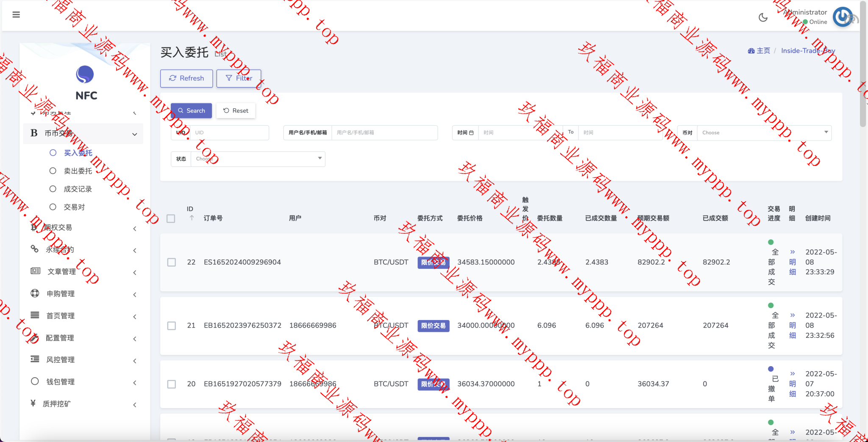The image size is (868, 442).
Task: Check the select-all header checkbox
Action: coord(171,218)
